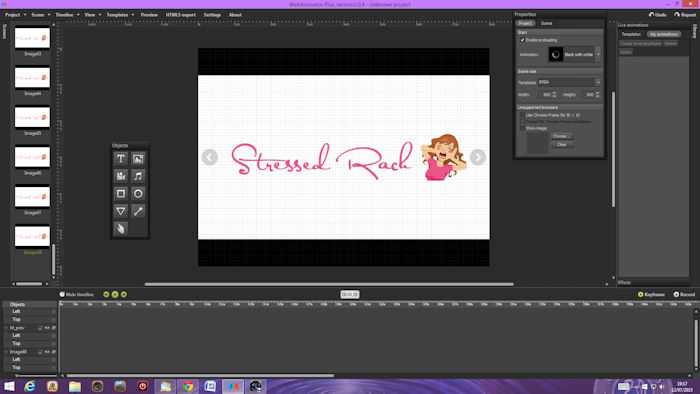This screenshot has height=394, width=700.
Task: Jump to timeline start with rewind button
Action: coord(106,294)
